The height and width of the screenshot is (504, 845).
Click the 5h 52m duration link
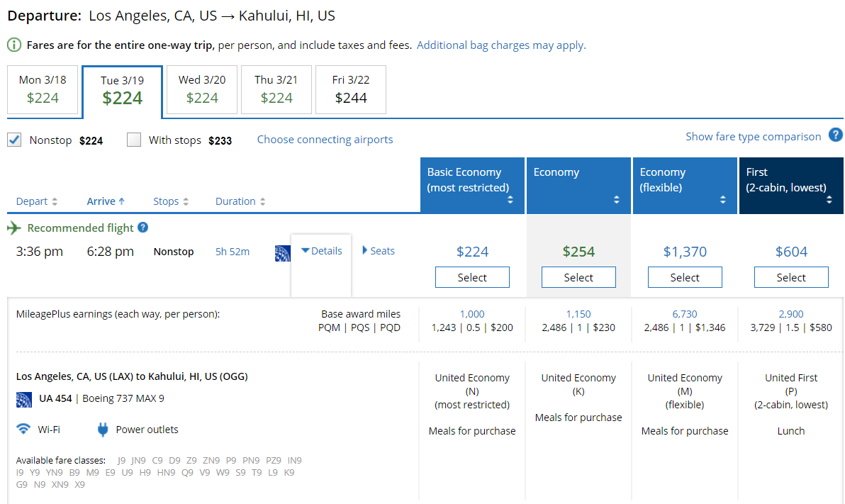233,251
